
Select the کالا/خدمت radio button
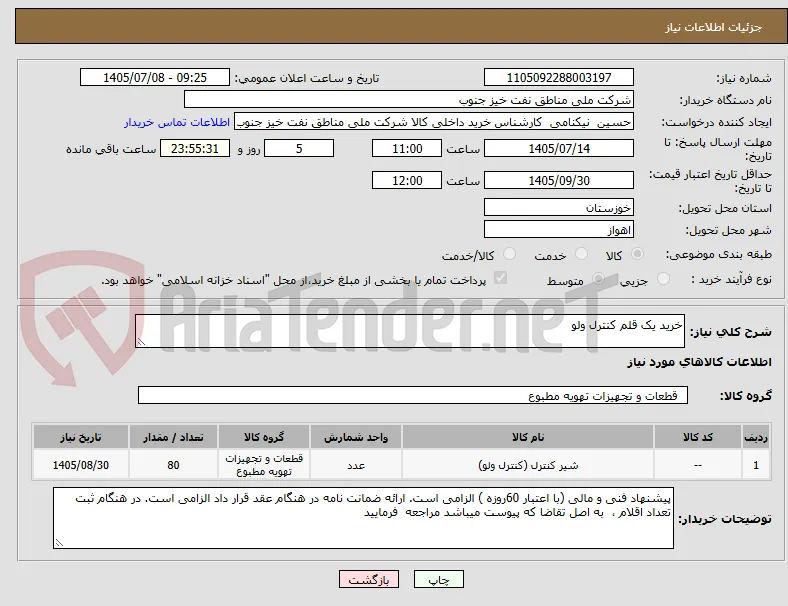point(509,254)
